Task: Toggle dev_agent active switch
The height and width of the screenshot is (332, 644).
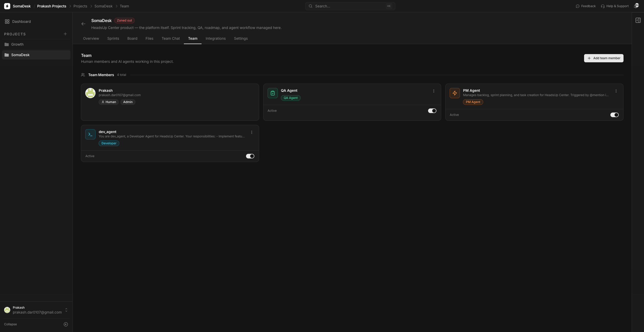Action: (250, 156)
